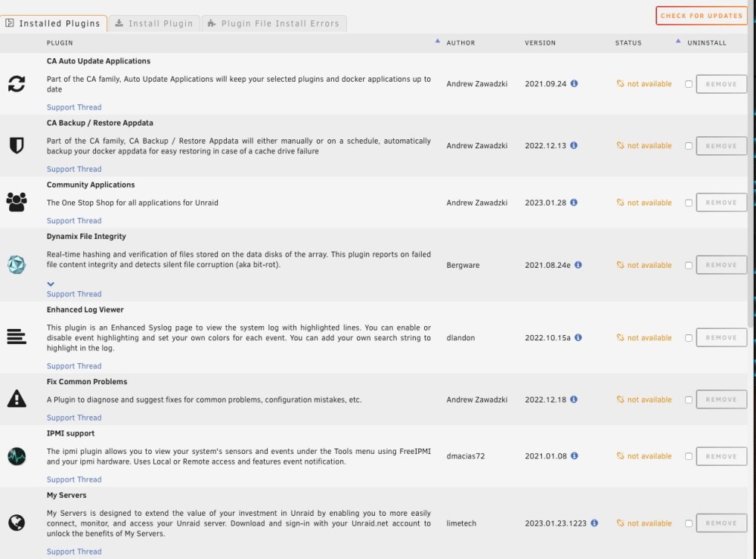Image resolution: width=756 pixels, height=559 pixels.
Task: Click the Dynamix File Integrity gem icon
Action: tap(17, 264)
